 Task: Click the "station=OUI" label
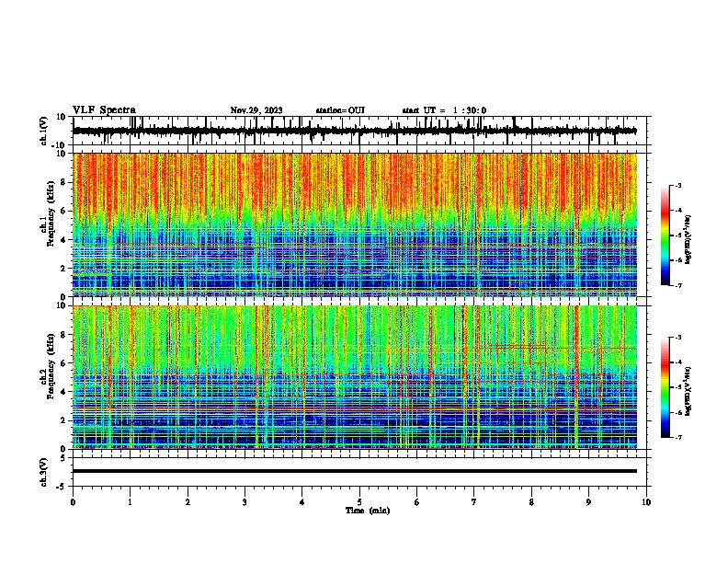click(x=340, y=110)
